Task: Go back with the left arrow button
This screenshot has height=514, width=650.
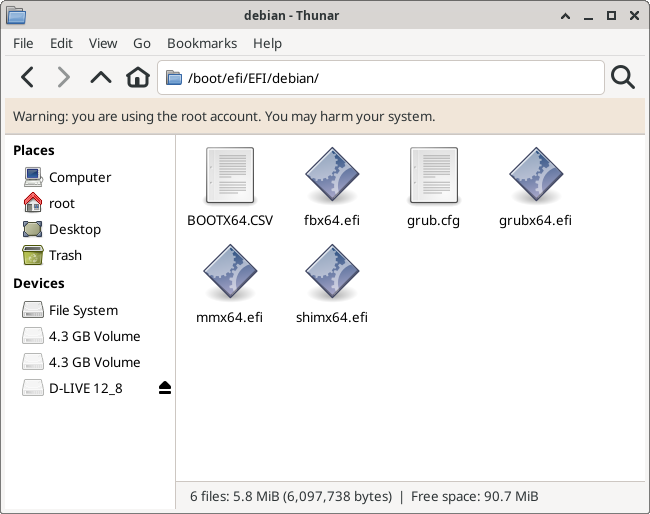Action: point(27,78)
